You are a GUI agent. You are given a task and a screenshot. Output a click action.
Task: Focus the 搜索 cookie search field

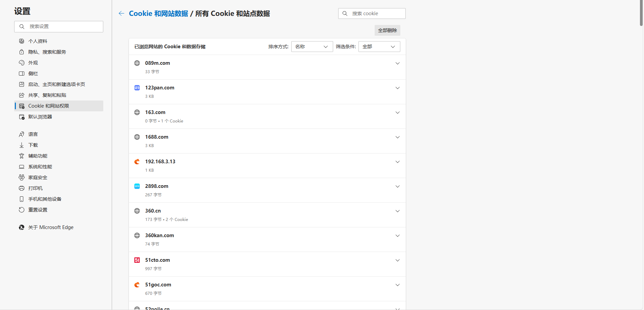(x=372, y=13)
